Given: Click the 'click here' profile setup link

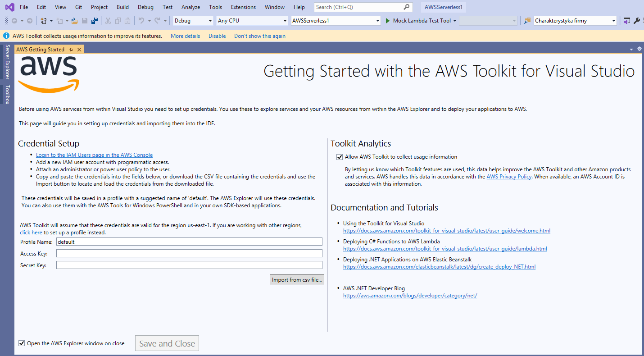Looking at the screenshot, I should 31,233.
